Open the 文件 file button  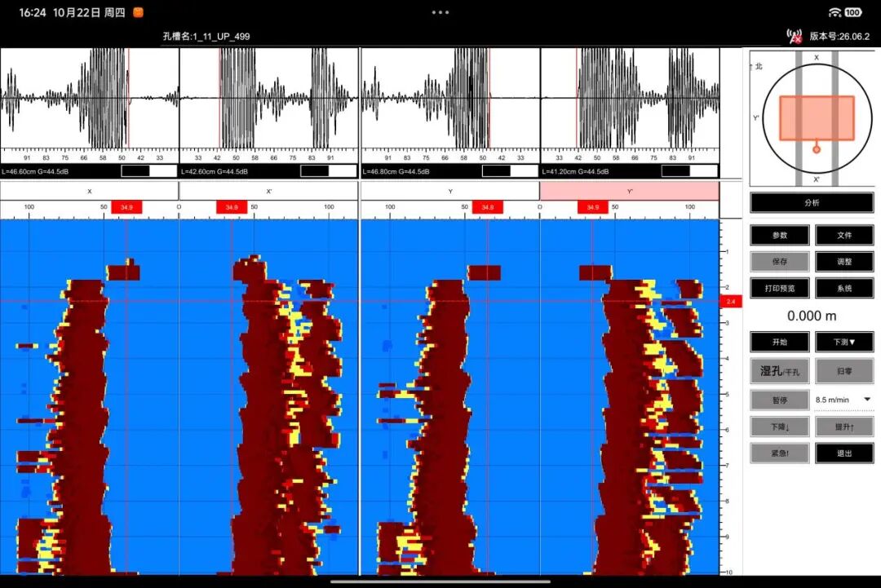844,236
